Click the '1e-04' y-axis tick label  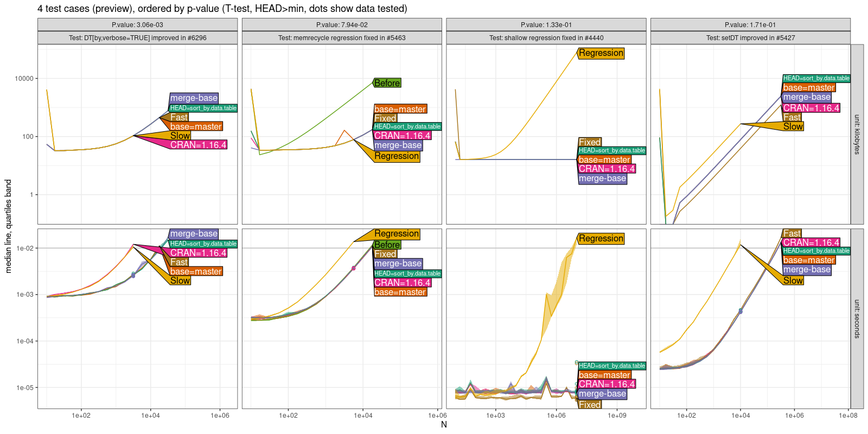(x=25, y=341)
